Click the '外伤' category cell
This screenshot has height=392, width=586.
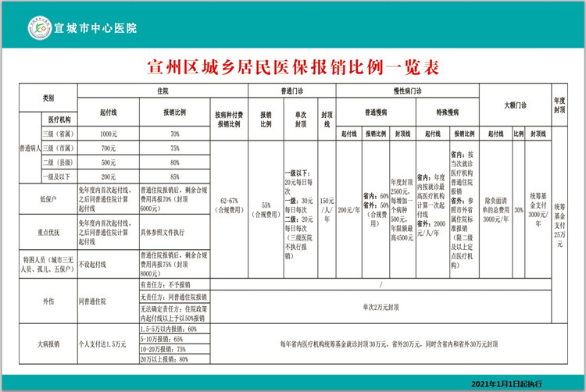(48, 301)
